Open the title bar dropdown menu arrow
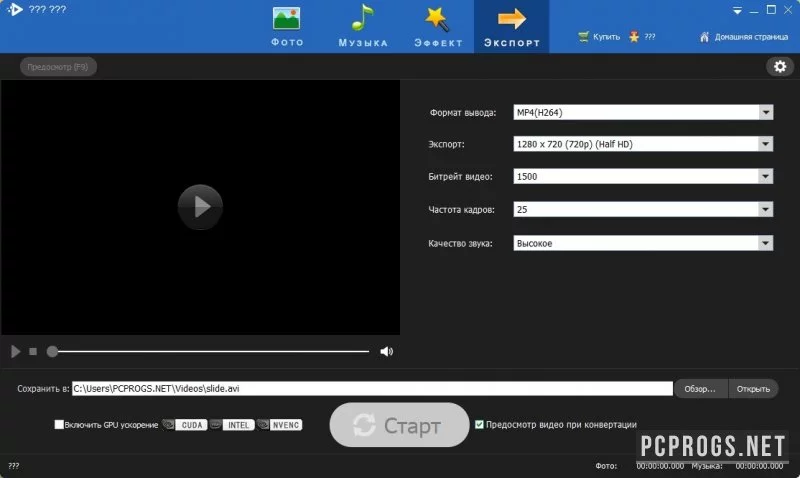Screen dimensions: 800x478 [x=737, y=10]
